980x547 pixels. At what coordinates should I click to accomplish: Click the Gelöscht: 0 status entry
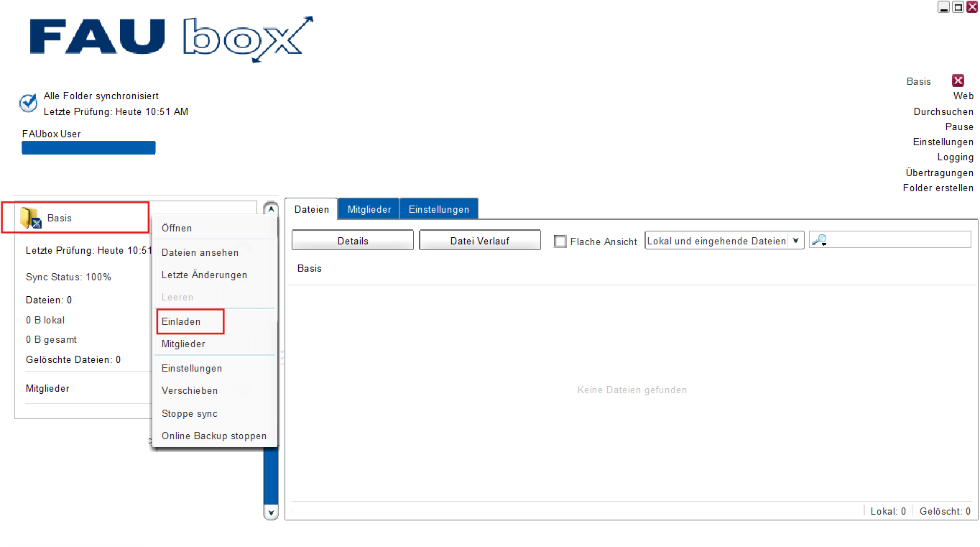pos(945,511)
